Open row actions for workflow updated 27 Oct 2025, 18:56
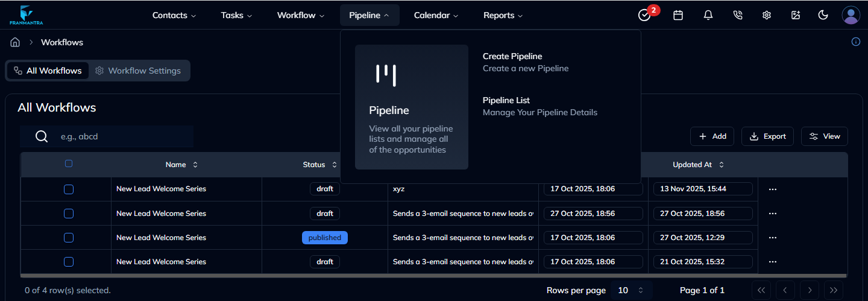Screen dimensions: 868x301 773,214
